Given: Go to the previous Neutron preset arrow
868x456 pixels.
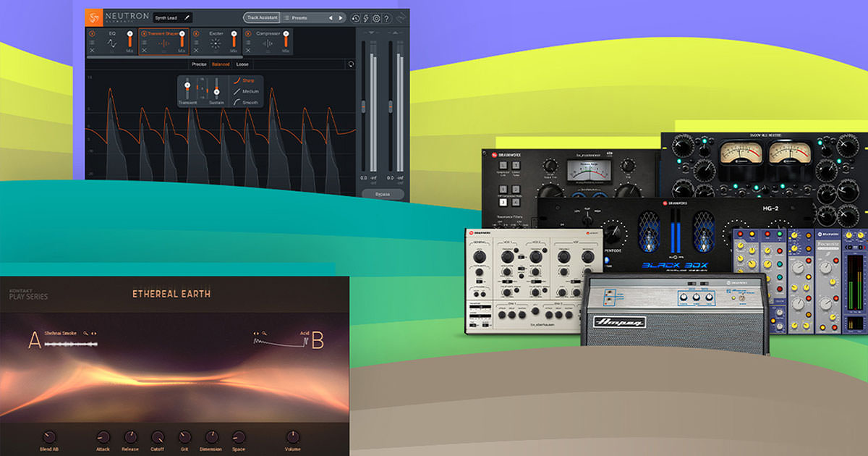Looking at the screenshot, I should coord(331,17).
